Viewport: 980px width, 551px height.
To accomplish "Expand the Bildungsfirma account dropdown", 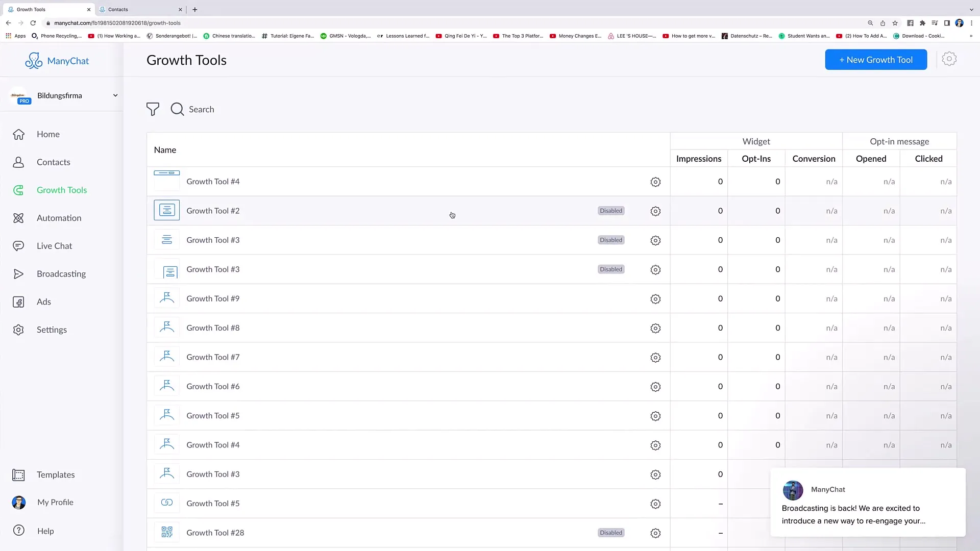I will click(x=115, y=95).
